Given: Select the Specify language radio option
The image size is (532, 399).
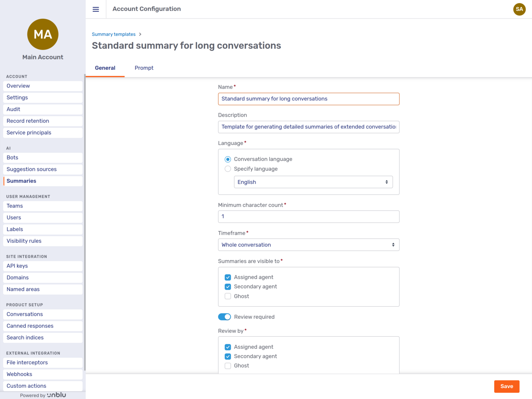Looking at the screenshot, I should [x=228, y=169].
